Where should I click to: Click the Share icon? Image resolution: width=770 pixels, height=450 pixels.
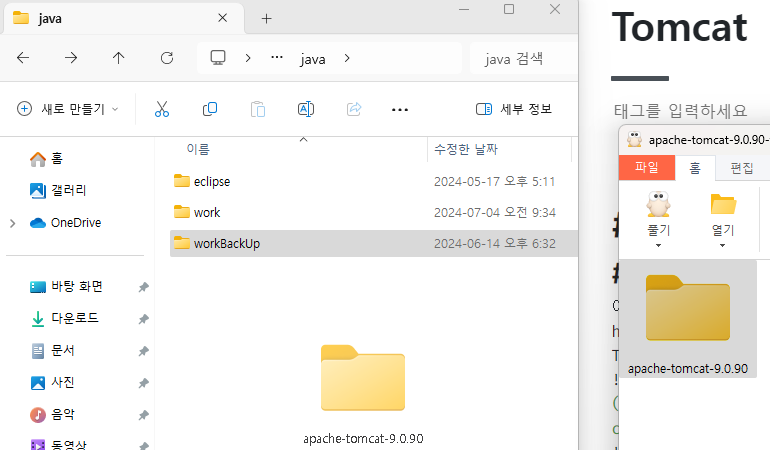[x=354, y=109]
